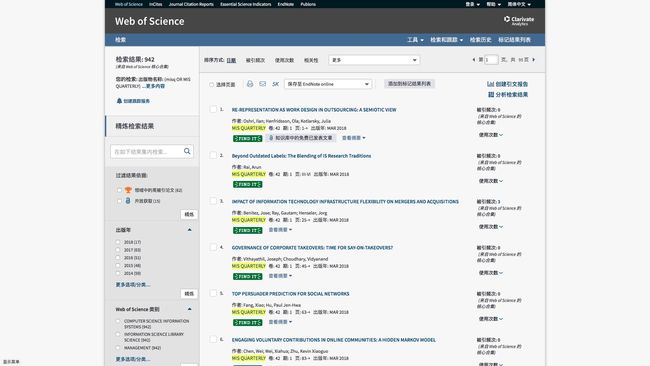Tick the Computer Science Information Systems checkbox
650x366 pixels.
(118, 321)
